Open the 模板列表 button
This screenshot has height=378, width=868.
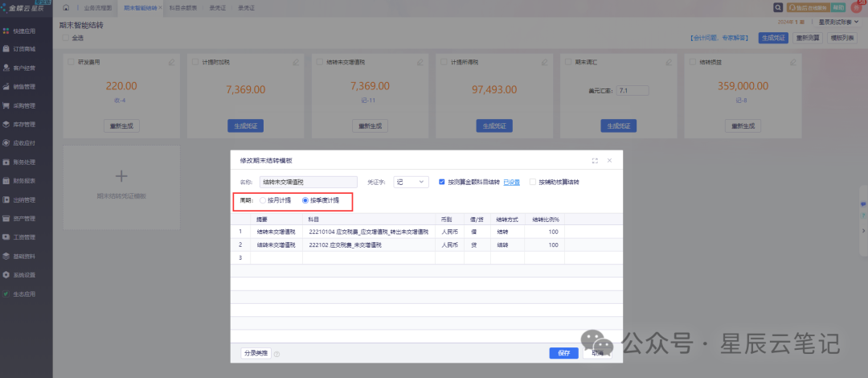tap(842, 38)
